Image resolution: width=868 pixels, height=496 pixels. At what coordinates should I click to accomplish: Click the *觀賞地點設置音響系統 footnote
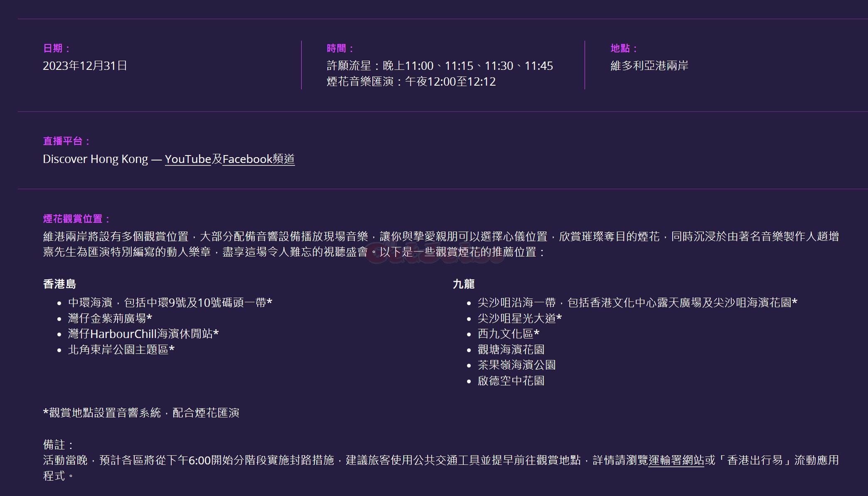[x=141, y=413]
